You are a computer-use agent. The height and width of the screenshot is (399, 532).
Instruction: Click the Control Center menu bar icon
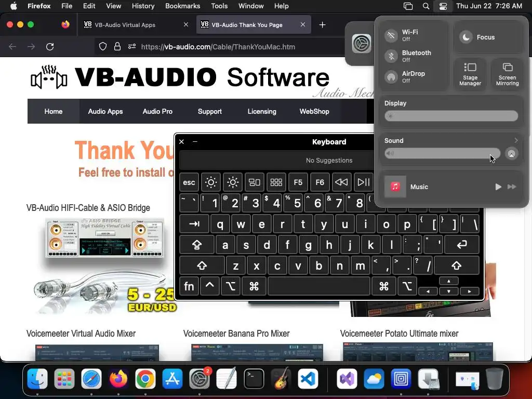[443, 6]
